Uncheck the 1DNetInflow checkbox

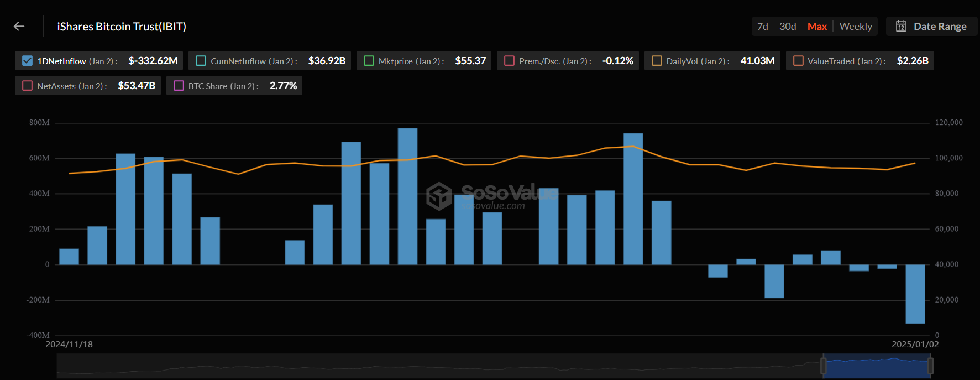click(27, 61)
